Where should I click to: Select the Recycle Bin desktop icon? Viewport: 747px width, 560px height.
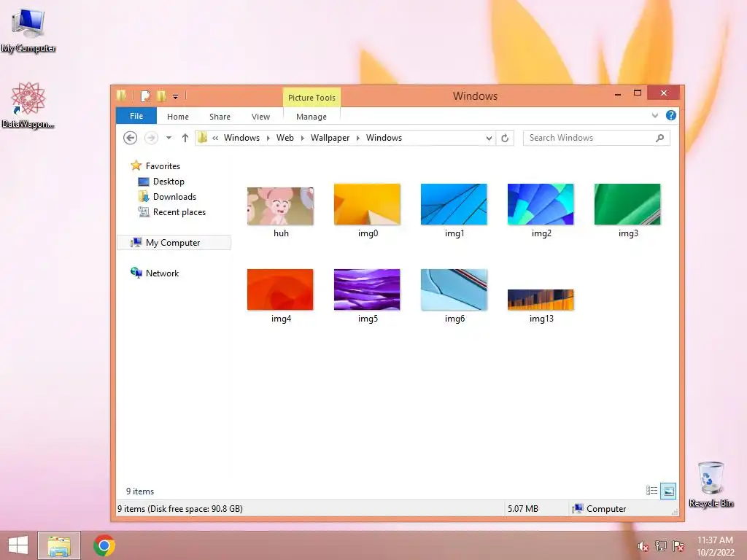click(x=711, y=484)
